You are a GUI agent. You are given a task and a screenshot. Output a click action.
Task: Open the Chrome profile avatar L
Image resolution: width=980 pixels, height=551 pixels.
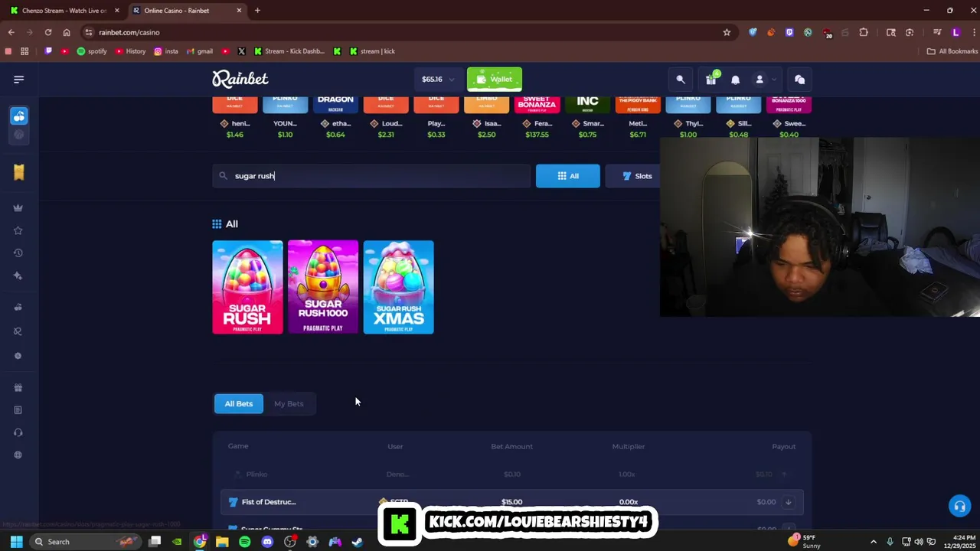(x=955, y=32)
